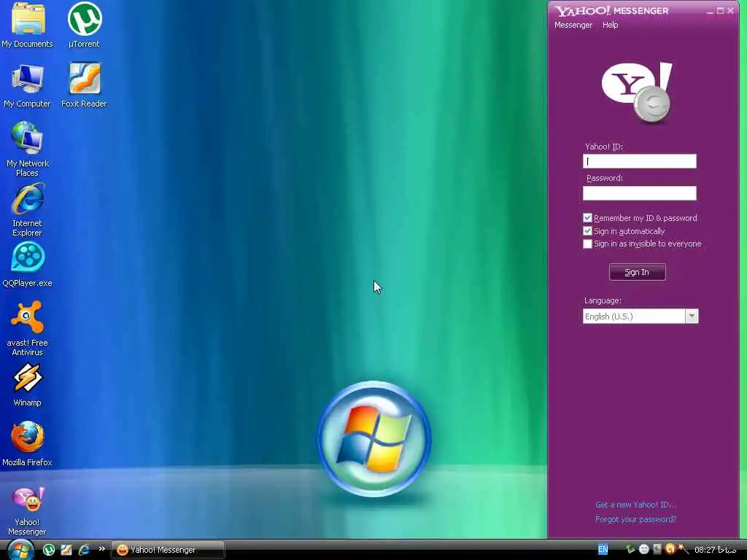
Task: Focus the Yahoo! ID input field
Action: click(x=639, y=161)
